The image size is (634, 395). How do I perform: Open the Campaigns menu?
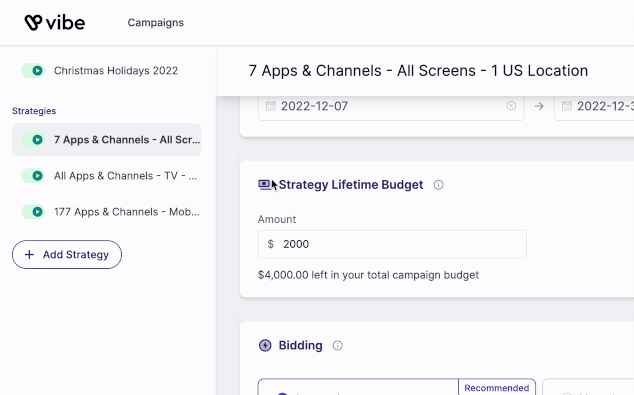(x=156, y=23)
